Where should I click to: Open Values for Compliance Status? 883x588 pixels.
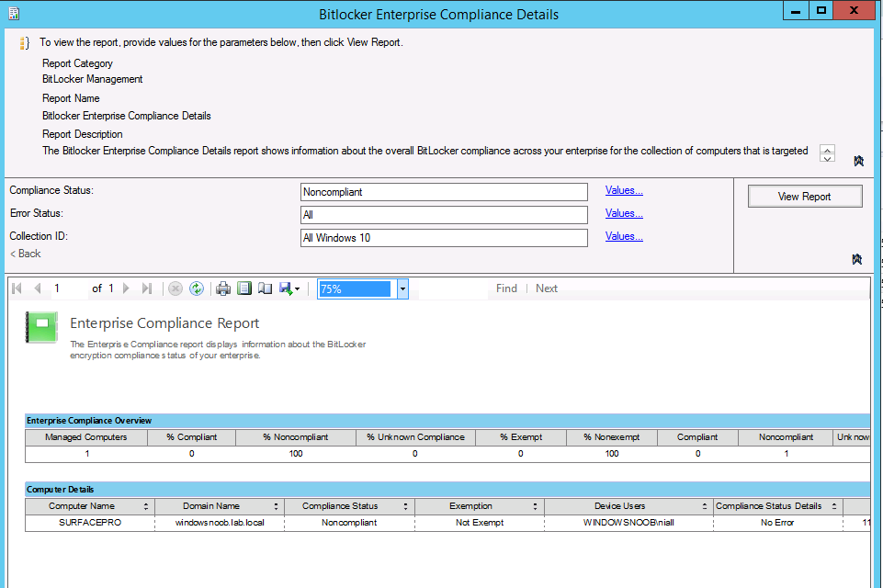(x=624, y=190)
